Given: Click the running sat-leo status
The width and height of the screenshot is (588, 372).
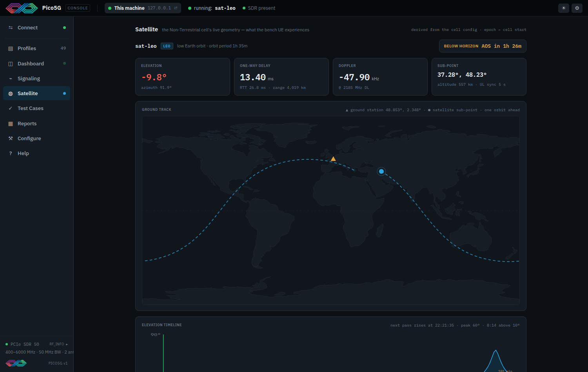Looking at the screenshot, I should 212,8.
